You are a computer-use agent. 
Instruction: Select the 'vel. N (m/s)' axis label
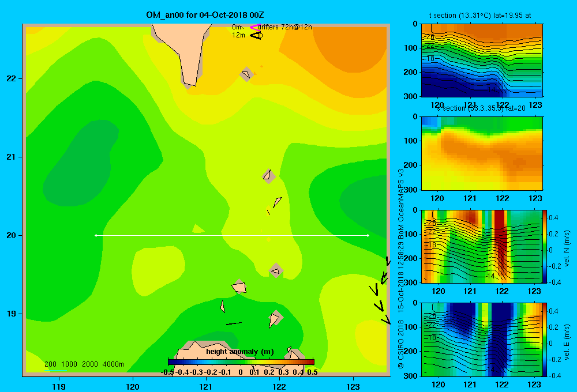pos(567,248)
